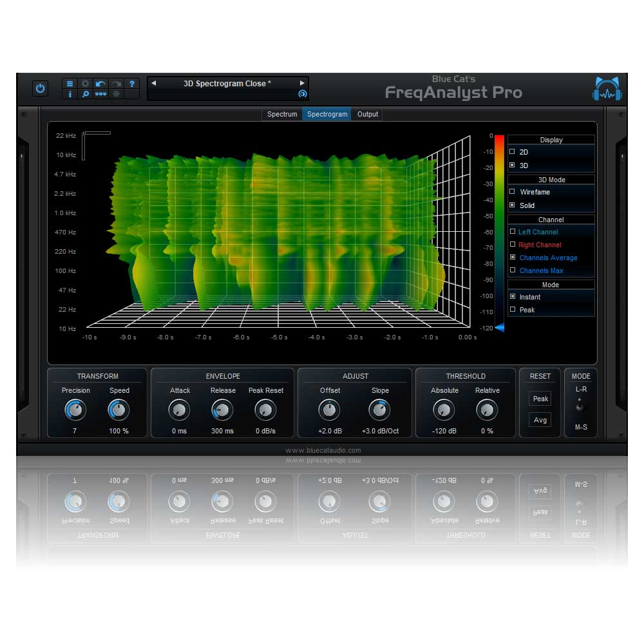Switch to the Output tab

[368, 114]
